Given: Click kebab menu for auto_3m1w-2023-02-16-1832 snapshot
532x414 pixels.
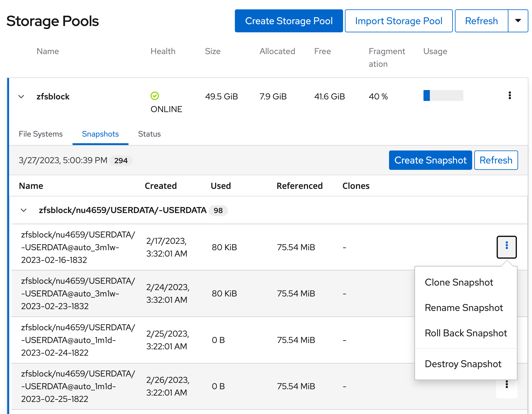Looking at the screenshot, I should pyautogui.click(x=507, y=247).
